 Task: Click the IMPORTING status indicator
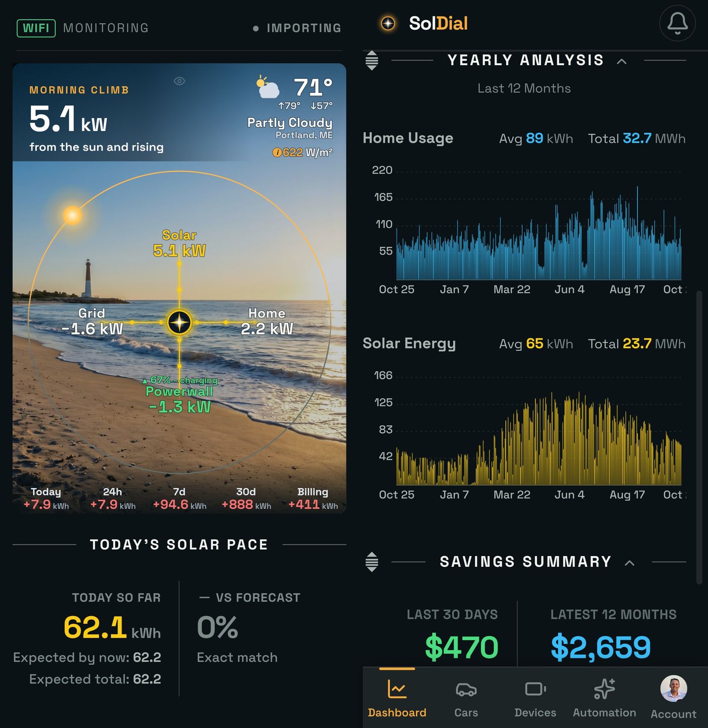(x=297, y=28)
